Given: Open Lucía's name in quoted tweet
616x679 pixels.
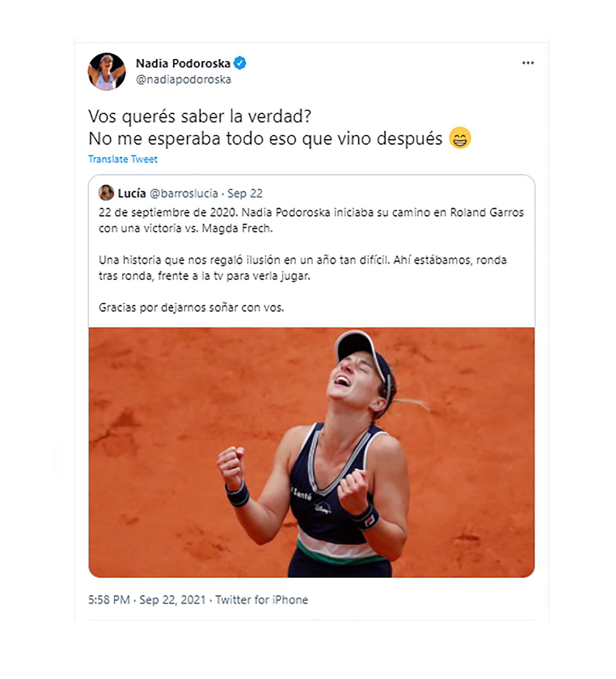Looking at the screenshot, I should 132,193.
